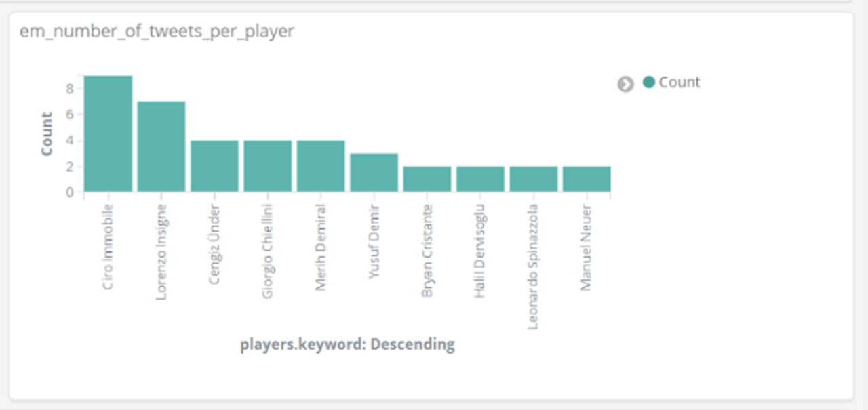
Task: Click the Count legend label
Action: coord(679,82)
